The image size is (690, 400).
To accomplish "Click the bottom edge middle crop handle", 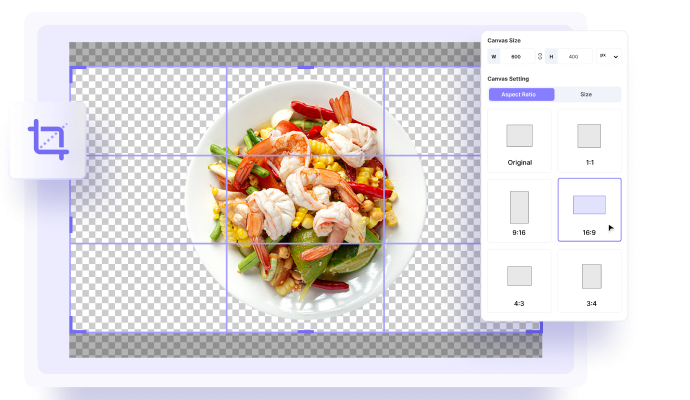I will pyautogui.click(x=305, y=331).
